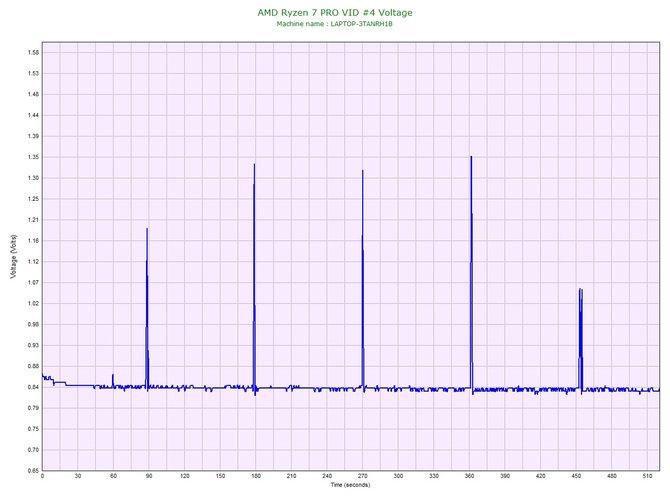Click the 1.21 voltage tick label
The width and height of the screenshot is (670, 502).
pos(33,220)
